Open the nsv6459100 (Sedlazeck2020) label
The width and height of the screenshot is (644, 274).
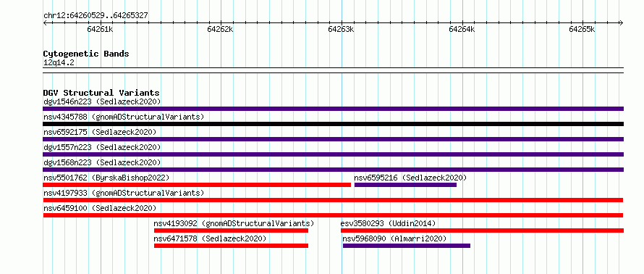click(x=100, y=208)
